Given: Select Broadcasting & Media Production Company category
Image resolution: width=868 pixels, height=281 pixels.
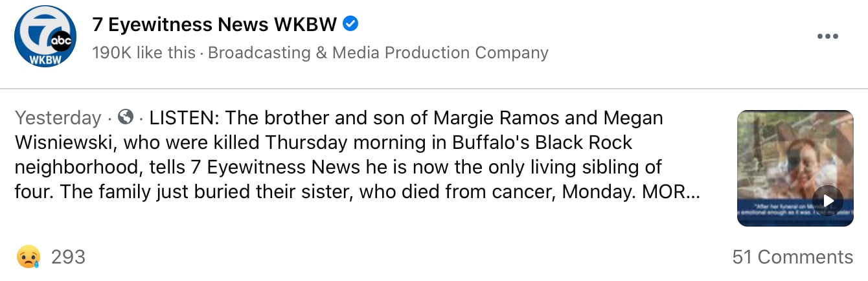Looking at the screenshot, I should point(378,53).
